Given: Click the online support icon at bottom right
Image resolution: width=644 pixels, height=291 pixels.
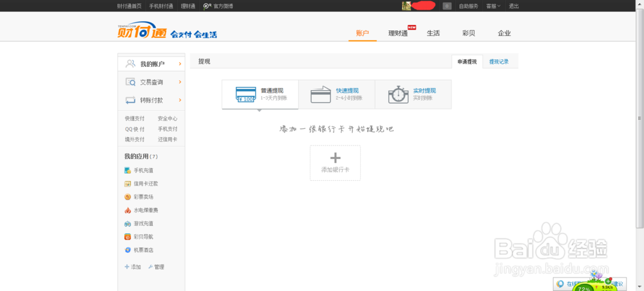Looking at the screenshot, I should coord(561,284).
